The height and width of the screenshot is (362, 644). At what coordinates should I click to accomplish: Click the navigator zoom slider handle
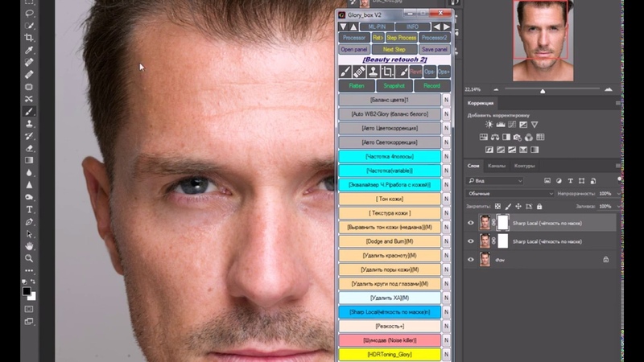(543, 91)
